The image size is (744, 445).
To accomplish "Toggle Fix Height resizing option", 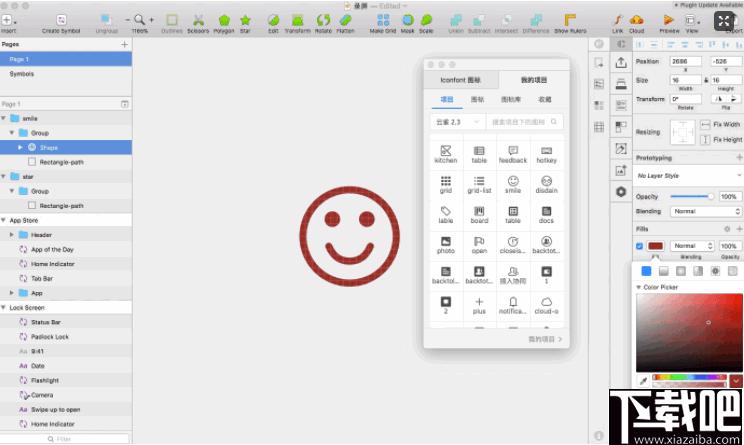I will click(706, 139).
